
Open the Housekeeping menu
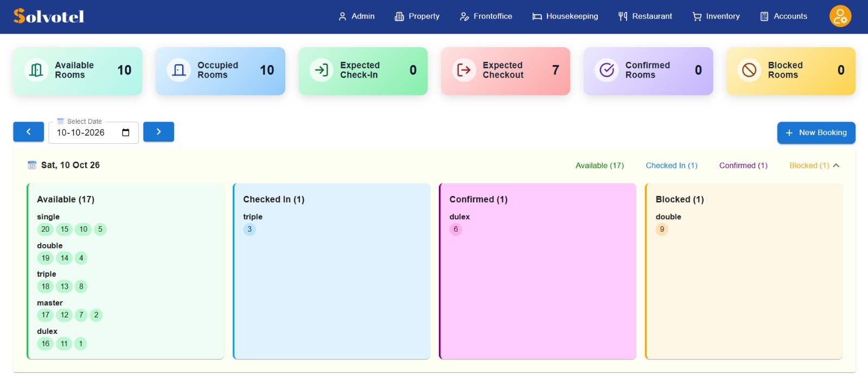pos(565,16)
